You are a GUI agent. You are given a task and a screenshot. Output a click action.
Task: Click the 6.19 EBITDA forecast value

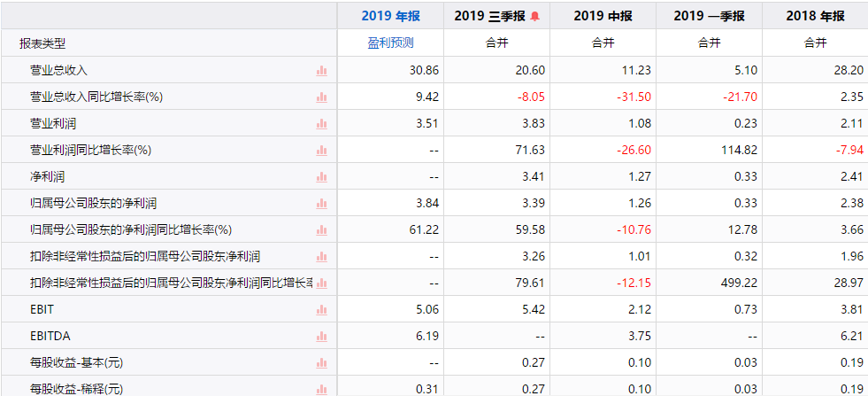tap(427, 337)
